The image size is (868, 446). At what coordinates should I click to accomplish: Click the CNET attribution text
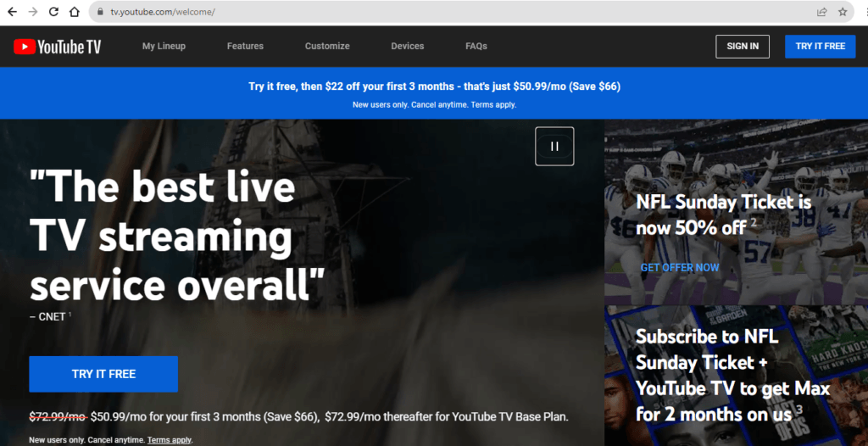pos(48,317)
